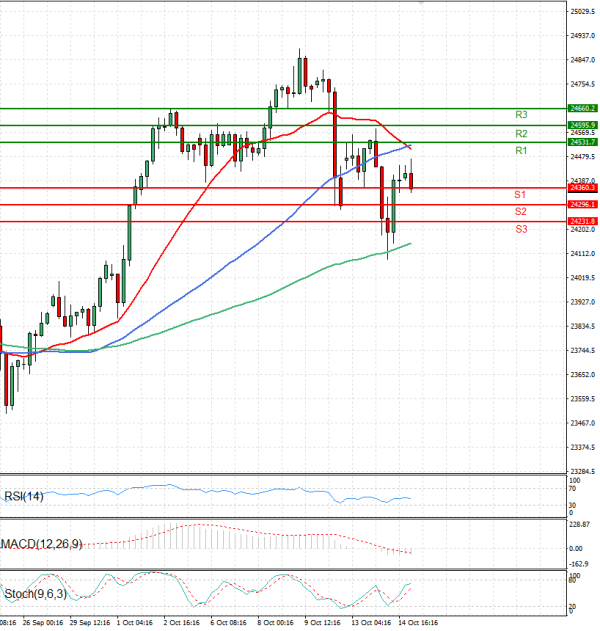Viewport: 600px width, 631px height.
Task: Click the 24660.2 green price tag
Action: (x=581, y=108)
